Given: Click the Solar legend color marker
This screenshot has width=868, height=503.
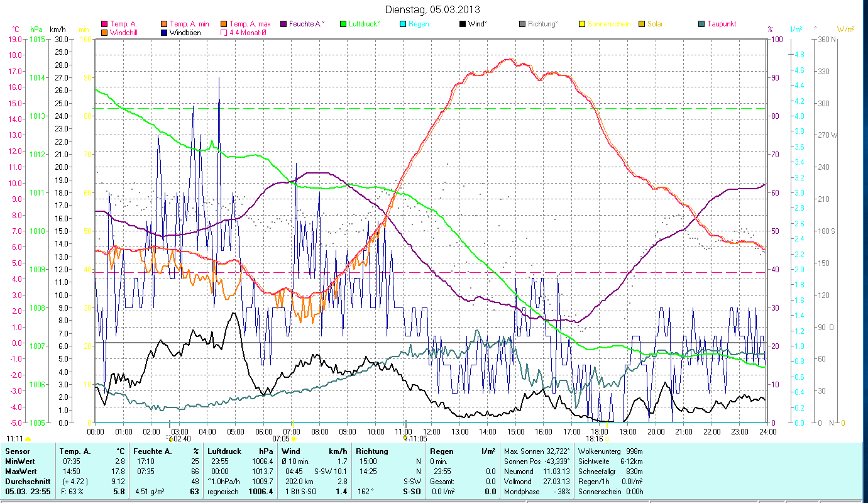Looking at the screenshot, I should (x=642, y=24).
